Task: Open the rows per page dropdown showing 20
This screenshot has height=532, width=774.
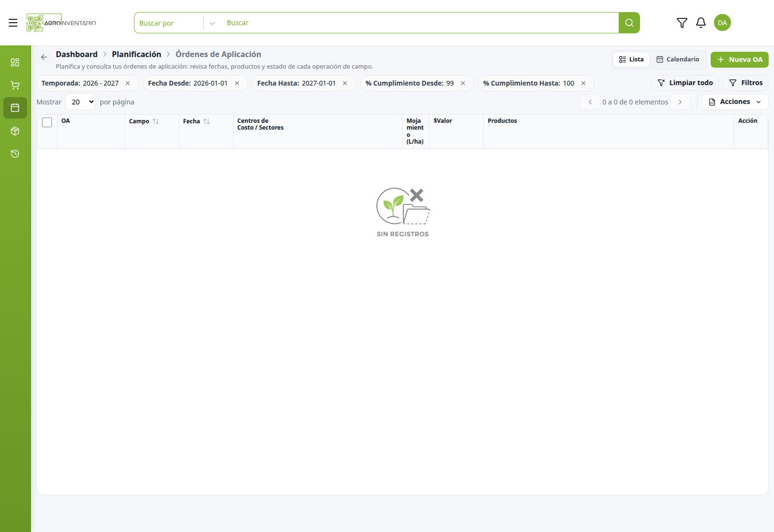Action: pos(80,102)
